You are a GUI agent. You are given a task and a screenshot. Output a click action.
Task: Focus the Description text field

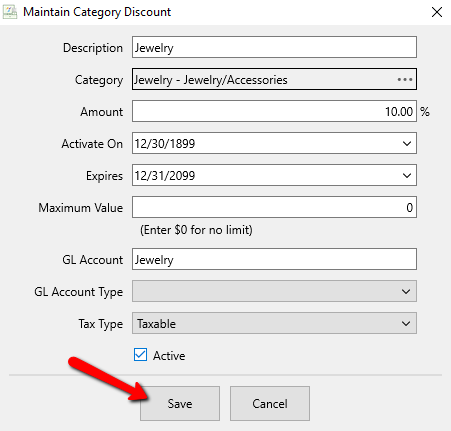(274, 47)
